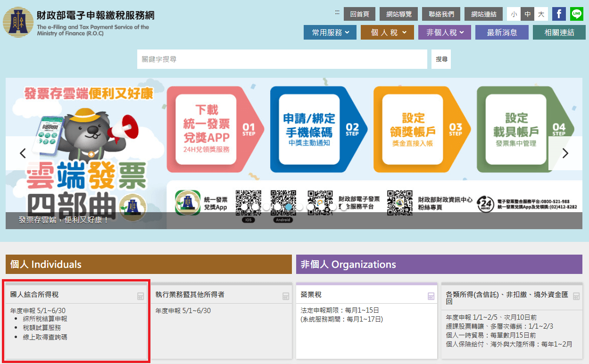
Task: Select the highlighted carousel indicator dot
Action: [288, 207]
